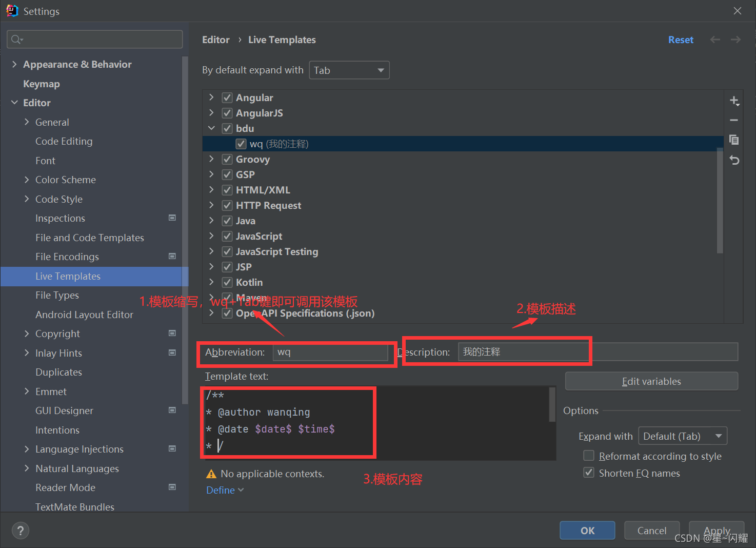Click the IntelliJ logo in title bar

(12, 11)
